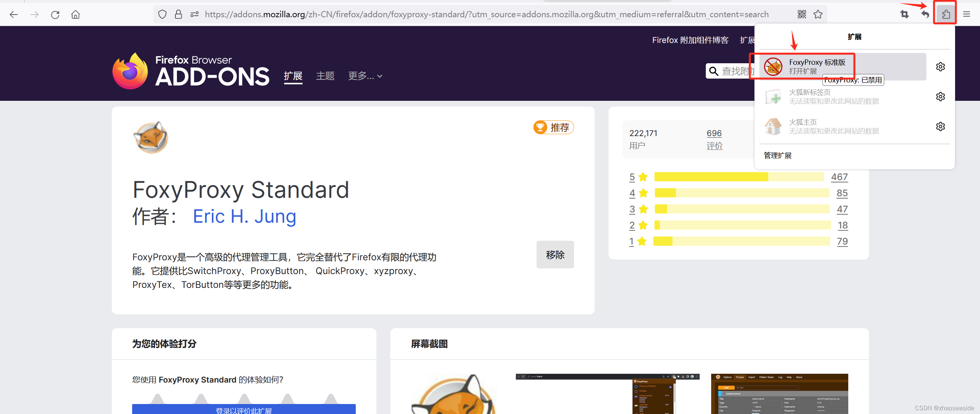Filter reviews by 5 star rating
980x414 pixels.
(x=638, y=177)
